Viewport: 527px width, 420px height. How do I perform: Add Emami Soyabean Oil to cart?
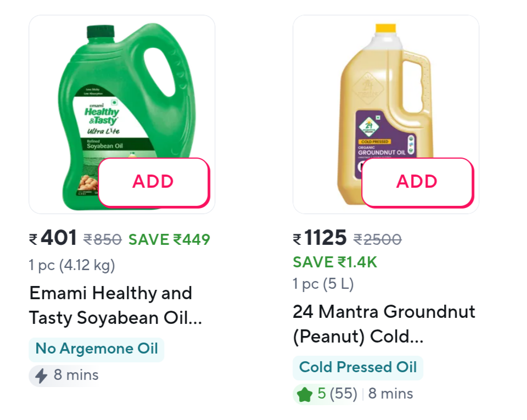[x=153, y=182]
